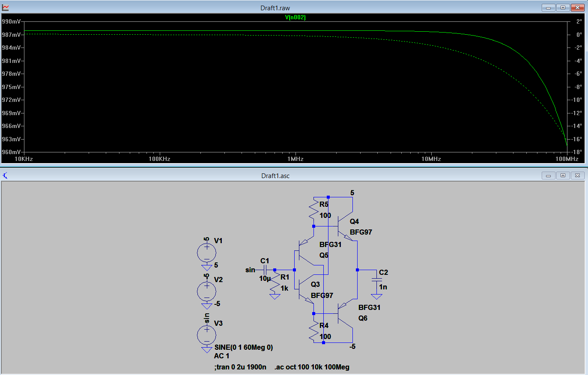588x375 pixels.
Task: Minimize the Draft1.asc schematic window
Action: point(548,176)
